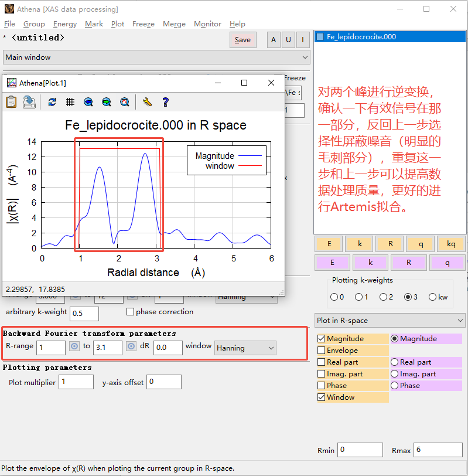Uncheck the Window plot checkbox
The height and width of the screenshot is (476, 468).
[x=322, y=397]
